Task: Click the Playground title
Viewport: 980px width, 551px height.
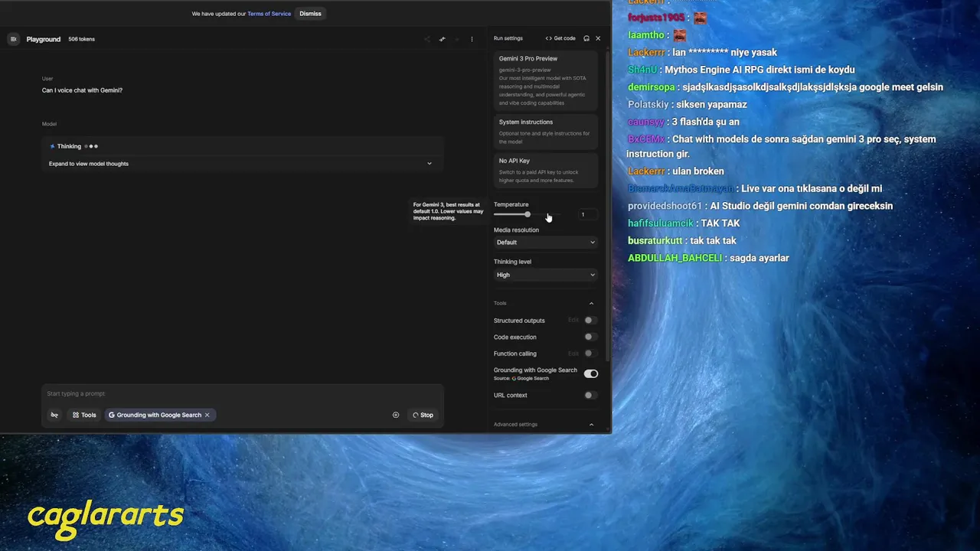Action: point(44,39)
